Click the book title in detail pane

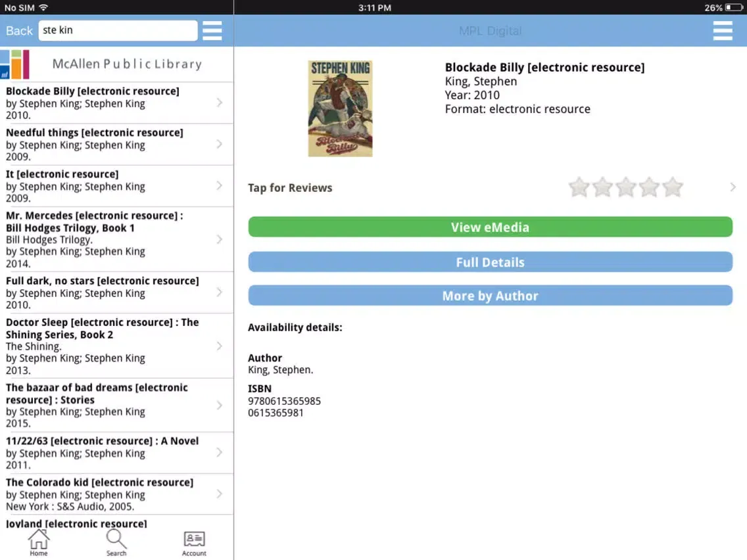tap(544, 67)
